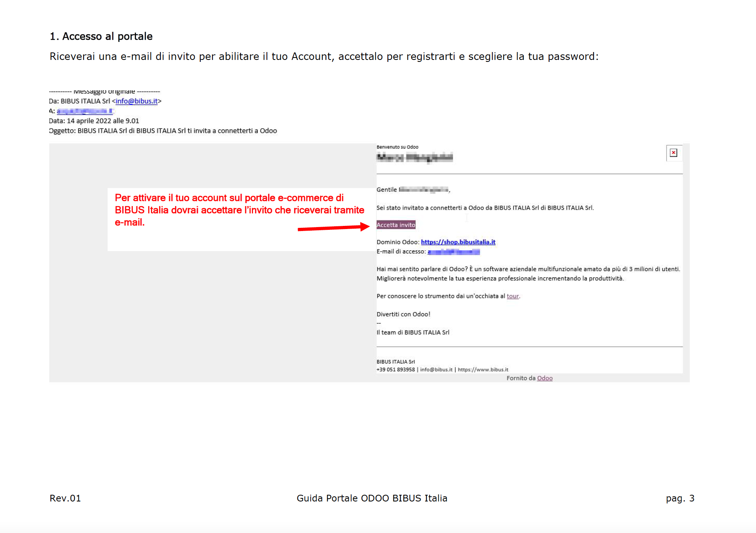Click the Rev.01 footer label

(x=65, y=498)
